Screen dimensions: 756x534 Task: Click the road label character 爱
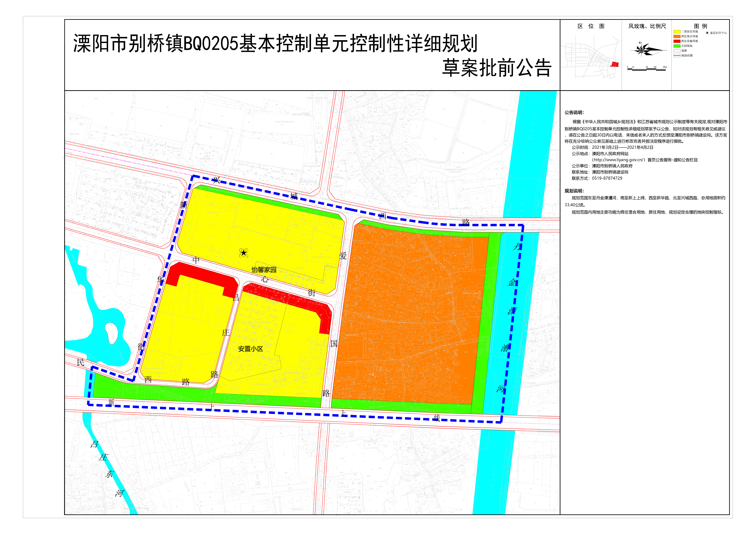coord(343,256)
